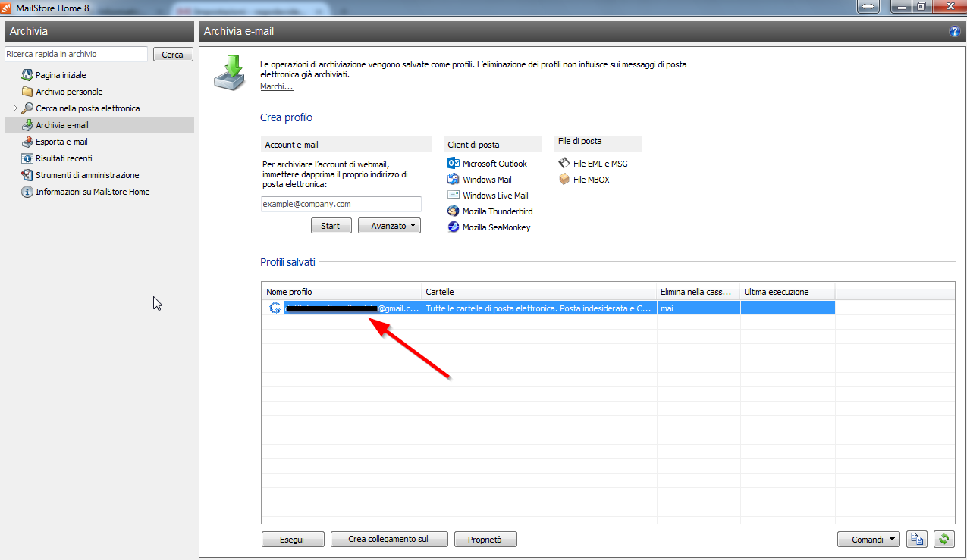This screenshot has height=560, width=967.
Task: Sort by Elimina nella cass... column header
Action: pos(699,292)
